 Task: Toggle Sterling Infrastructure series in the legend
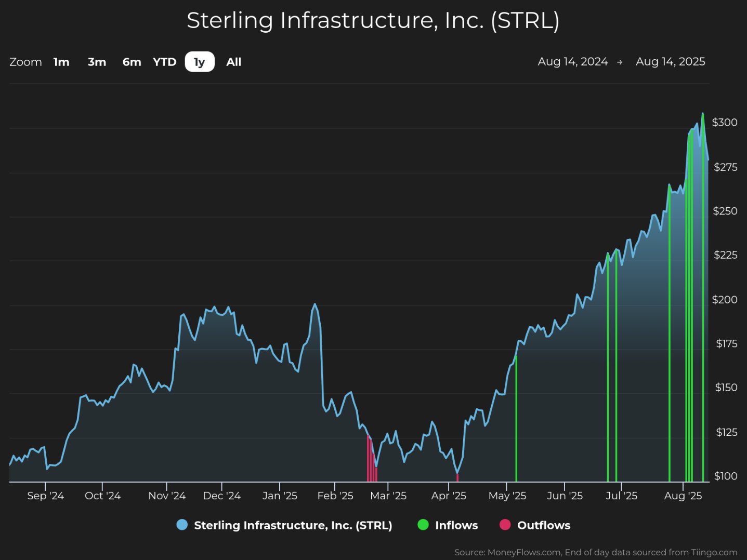point(284,525)
